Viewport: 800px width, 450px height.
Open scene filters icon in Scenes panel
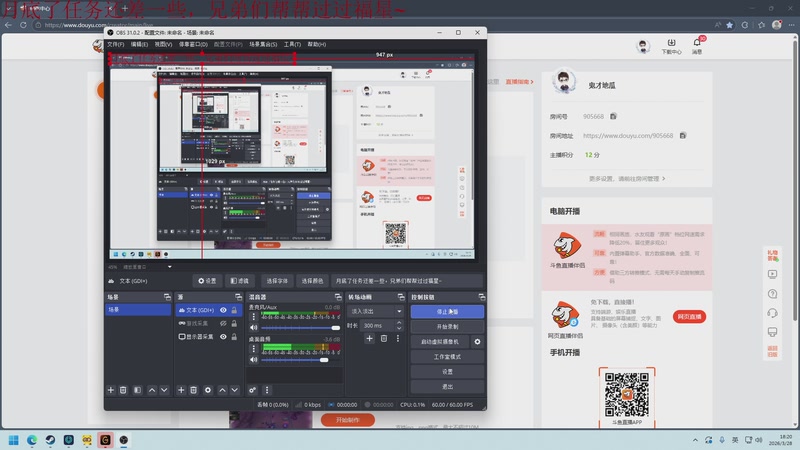tap(137, 390)
